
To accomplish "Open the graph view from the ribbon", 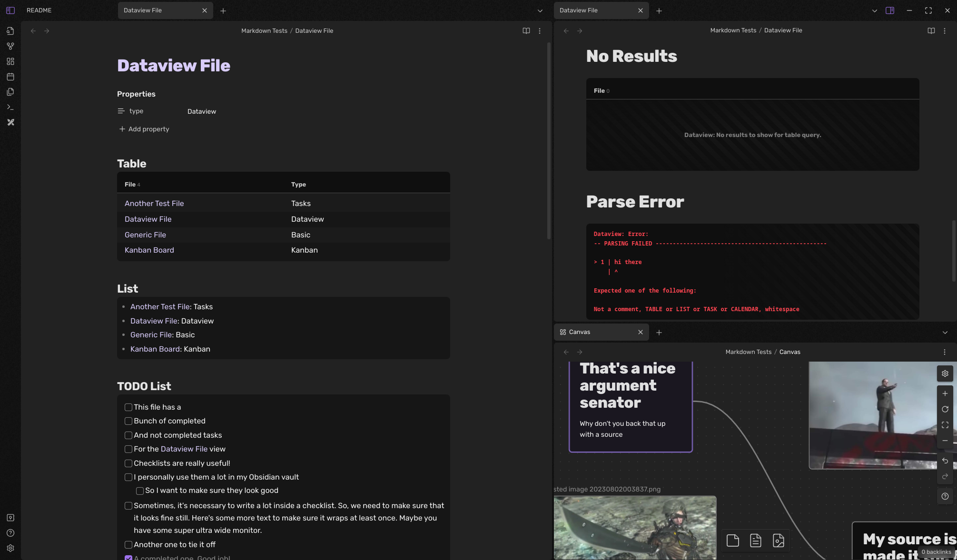I will 10,46.
